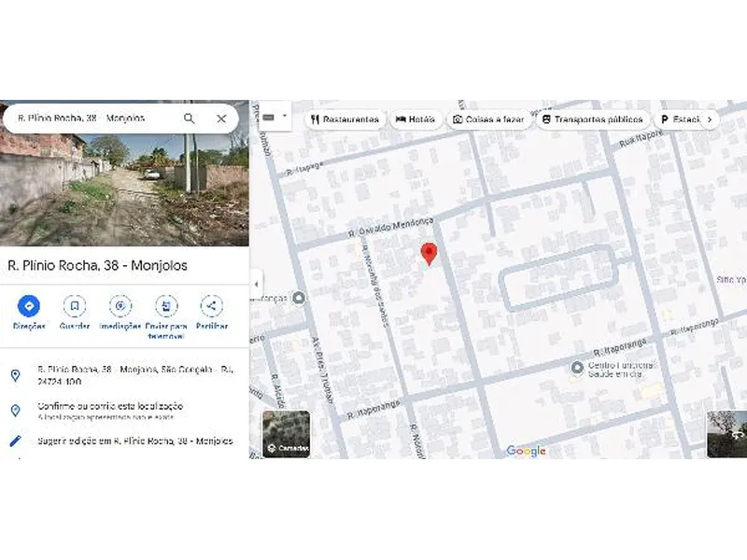Image resolution: width=747 pixels, height=560 pixels.
Task: Select the partially visible Estacionamento chip
Action: 680,119
